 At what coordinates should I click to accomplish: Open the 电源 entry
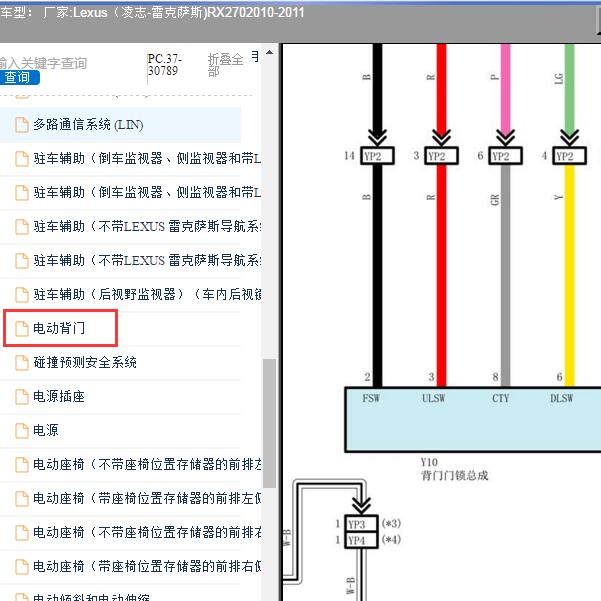coord(46,430)
